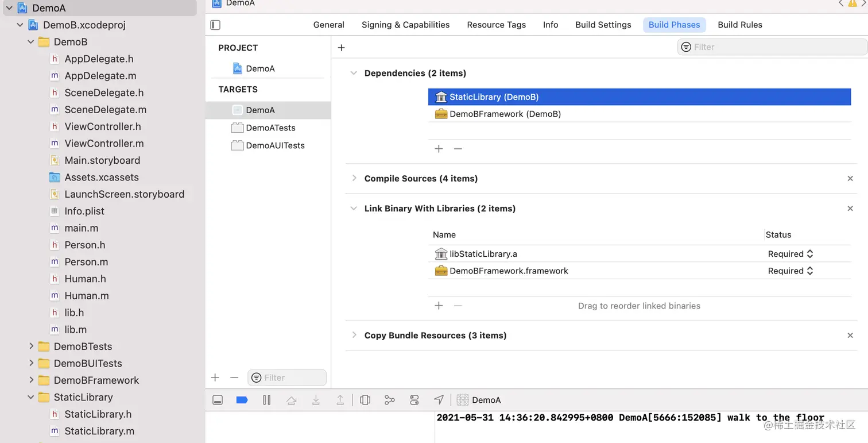This screenshot has width=868, height=443.
Task: Open the Signing & Capabilities tab
Action: pyautogui.click(x=406, y=25)
